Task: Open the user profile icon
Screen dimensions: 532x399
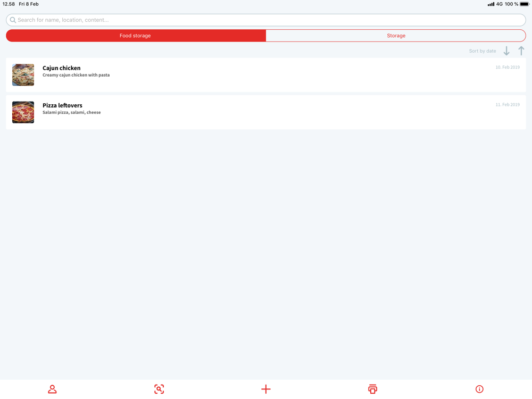Action: (x=52, y=389)
